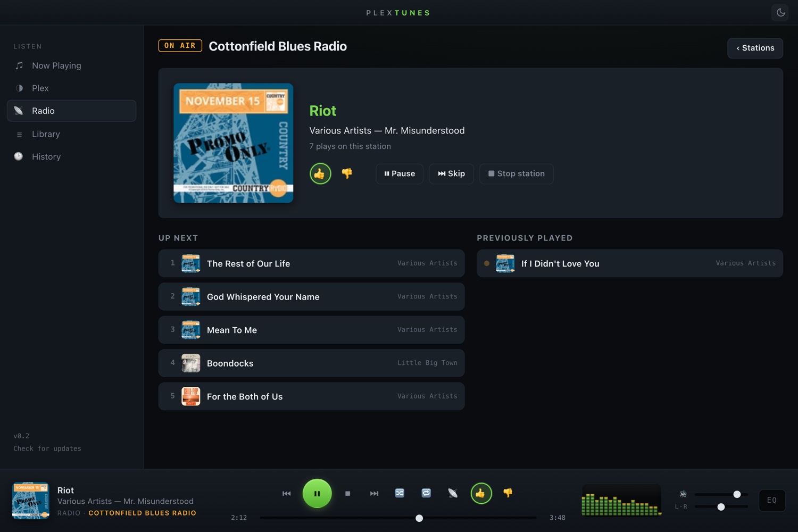Open If I Didn't Love You in Previously Played
798x532 pixels.
629,263
